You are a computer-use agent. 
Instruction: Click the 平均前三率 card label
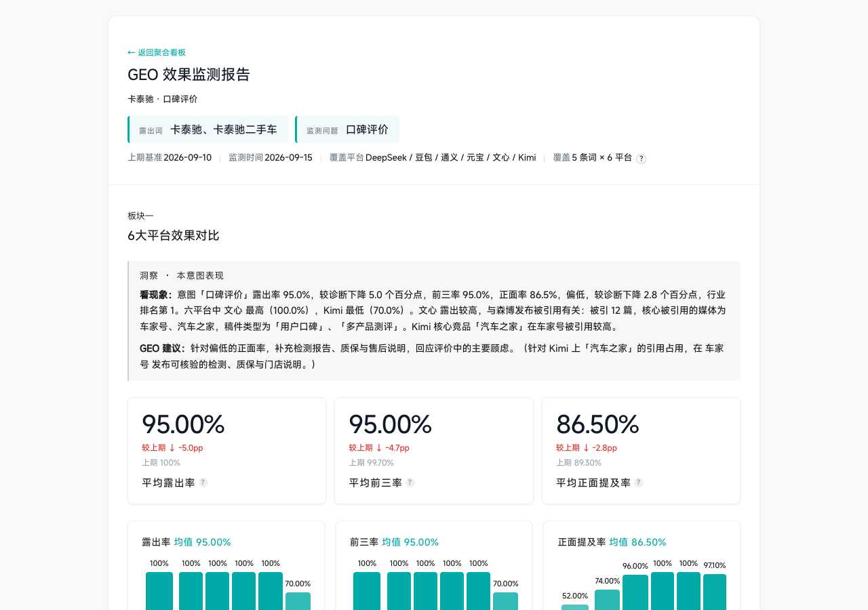tap(376, 483)
